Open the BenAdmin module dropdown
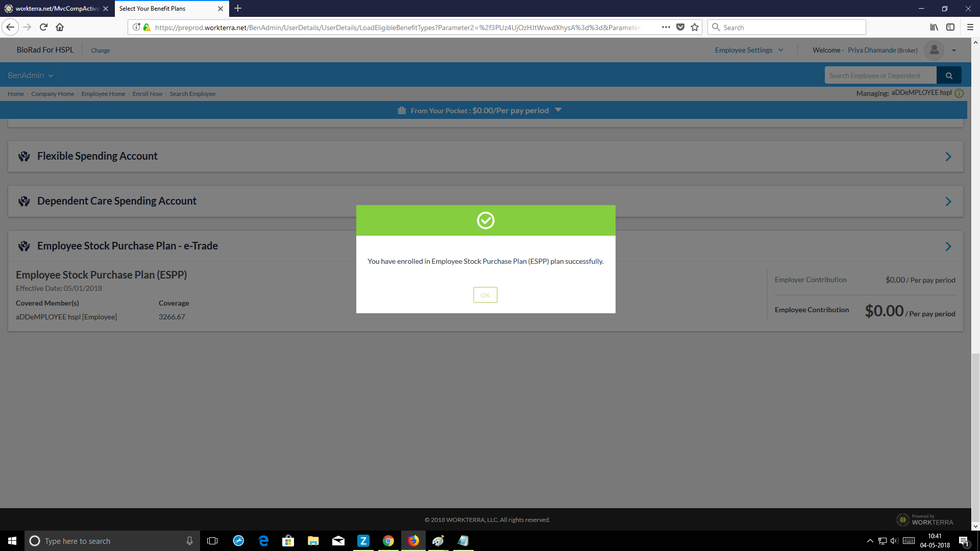This screenshot has width=980, height=551. point(30,75)
